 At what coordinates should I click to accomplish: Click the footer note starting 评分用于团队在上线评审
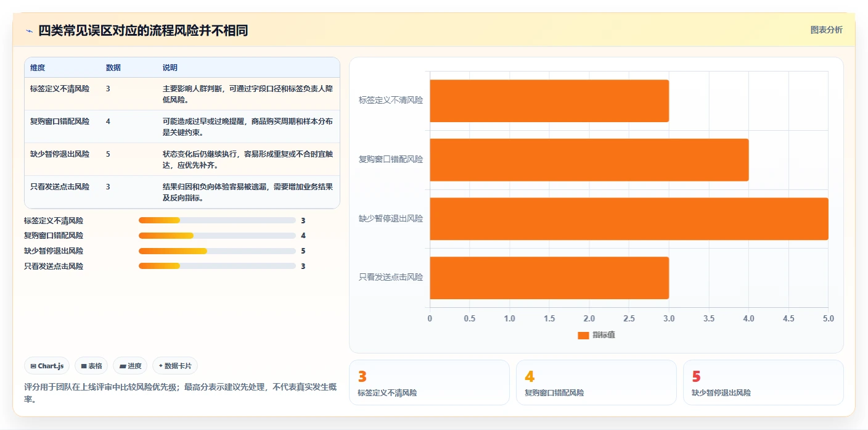point(180,393)
